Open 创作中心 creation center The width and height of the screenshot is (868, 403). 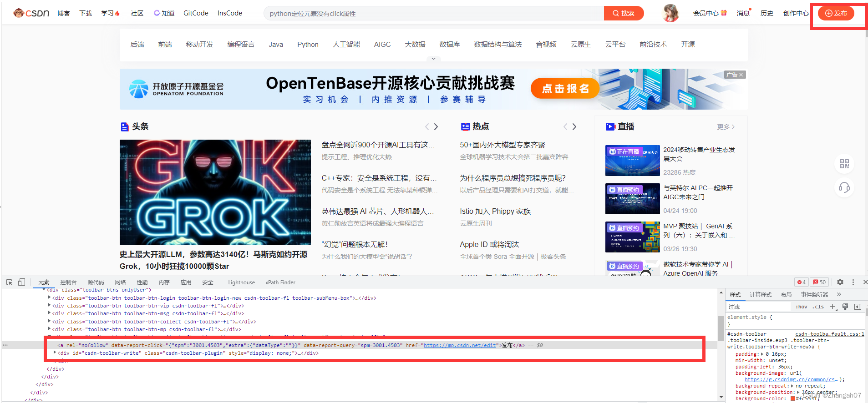[796, 13]
